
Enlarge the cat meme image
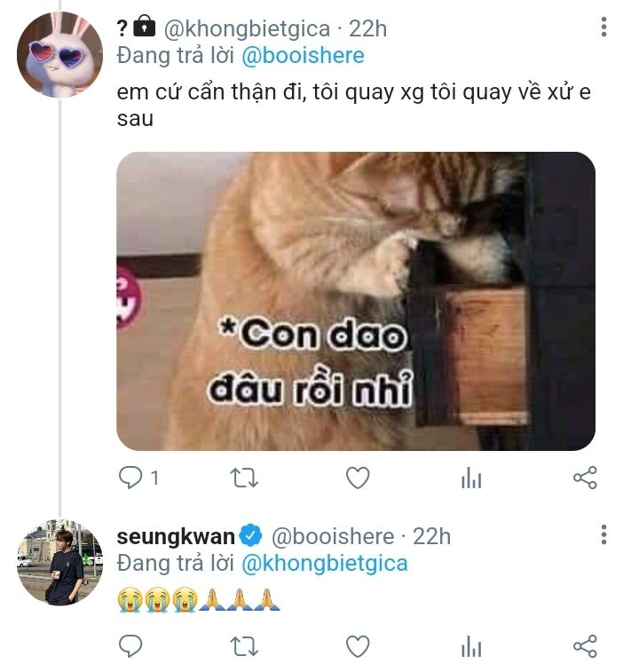coord(356,301)
